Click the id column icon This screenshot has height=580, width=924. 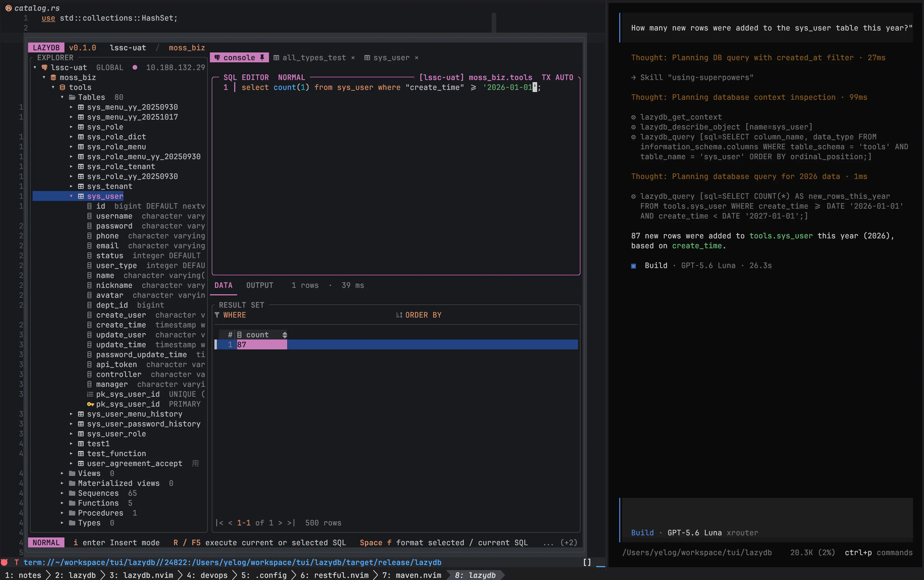click(89, 206)
